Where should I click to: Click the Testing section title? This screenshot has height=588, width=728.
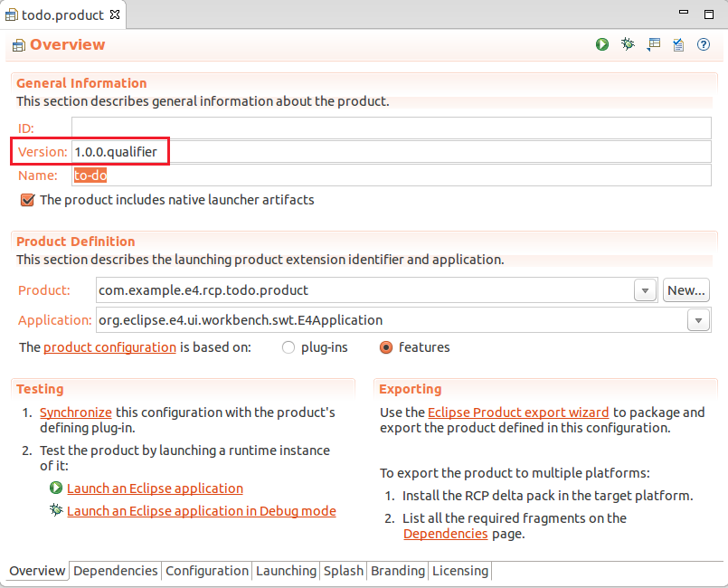pyautogui.click(x=40, y=389)
